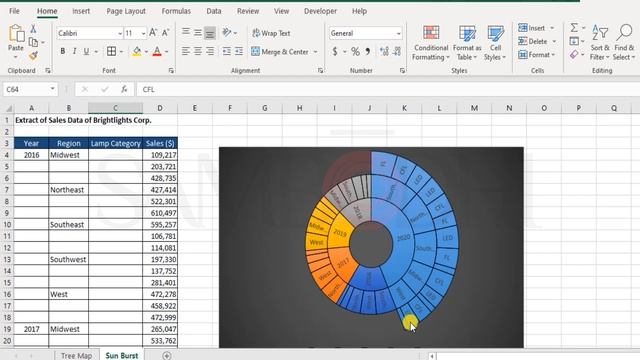Image resolution: width=640 pixels, height=360 pixels.
Task: Align text left in the cell
Action: pos(186,51)
